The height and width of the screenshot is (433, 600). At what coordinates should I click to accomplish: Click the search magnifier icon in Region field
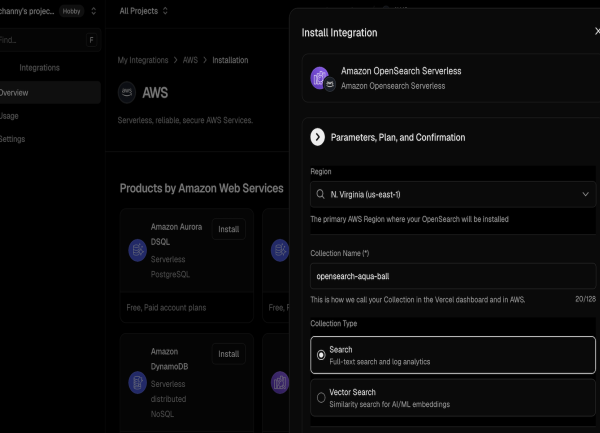click(x=321, y=194)
